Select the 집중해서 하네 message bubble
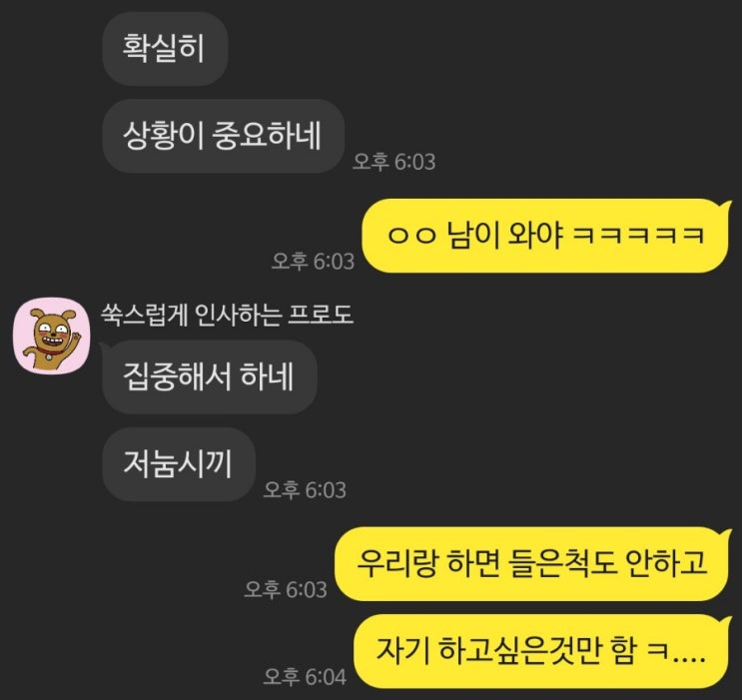This screenshot has height=700, width=742. 210,376
